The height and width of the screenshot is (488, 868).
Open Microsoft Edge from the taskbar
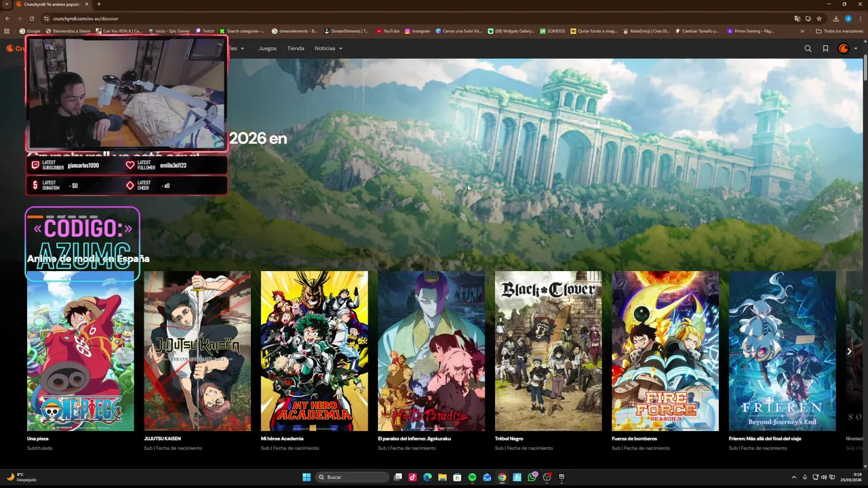(427, 477)
